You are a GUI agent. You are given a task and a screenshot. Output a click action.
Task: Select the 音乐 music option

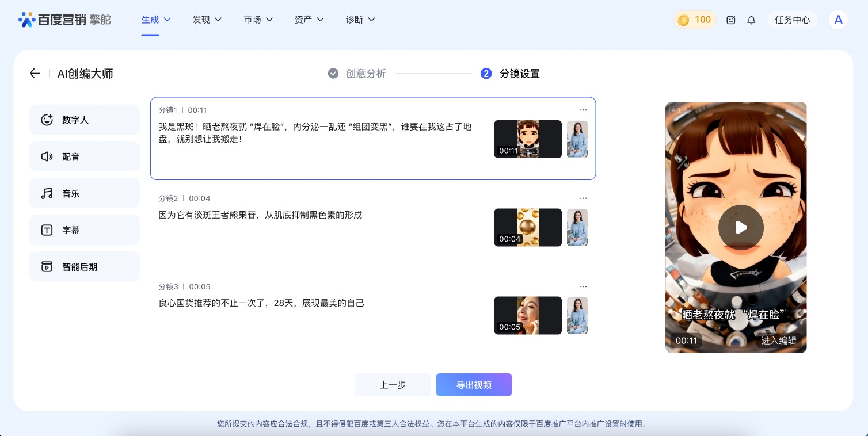(x=84, y=194)
